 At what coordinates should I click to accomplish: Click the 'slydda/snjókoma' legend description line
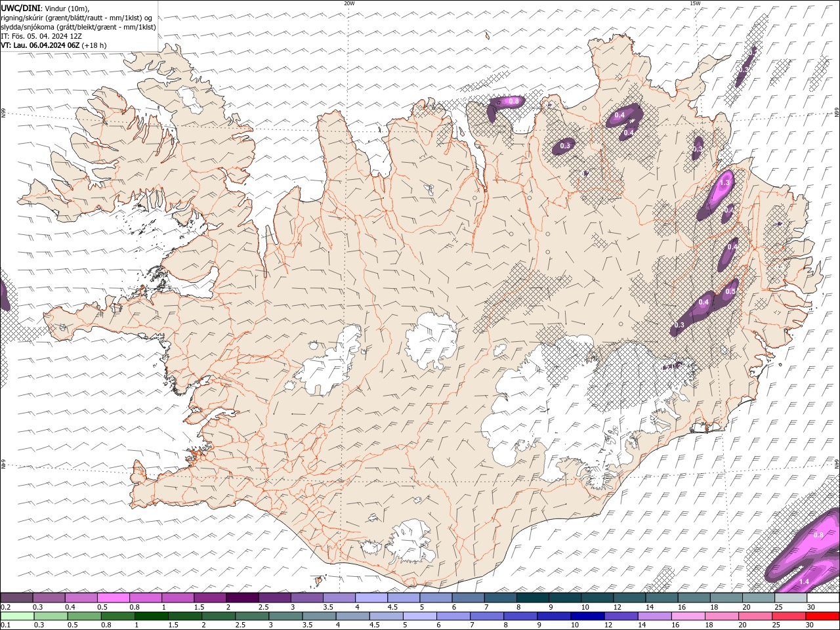click(79, 27)
